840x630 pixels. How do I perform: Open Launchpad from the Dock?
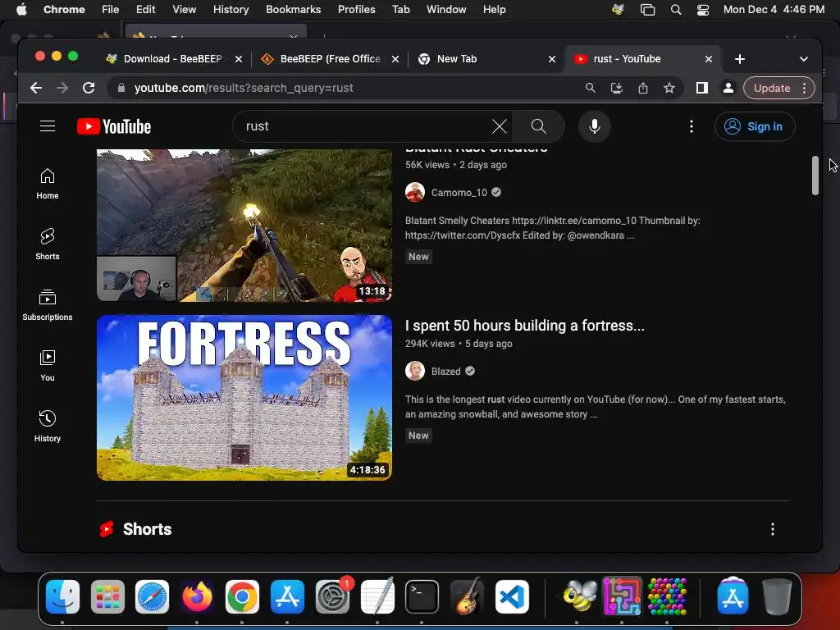point(107,596)
